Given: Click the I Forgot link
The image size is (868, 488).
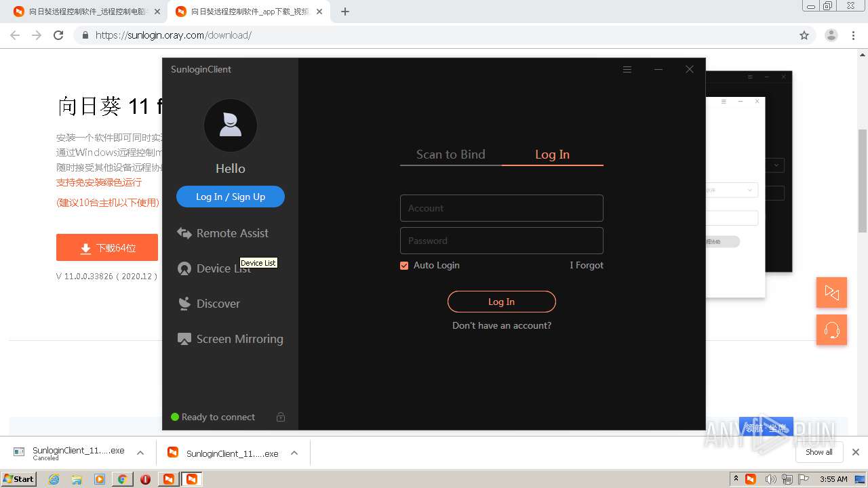Looking at the screenshot, I should pos(587,265).
